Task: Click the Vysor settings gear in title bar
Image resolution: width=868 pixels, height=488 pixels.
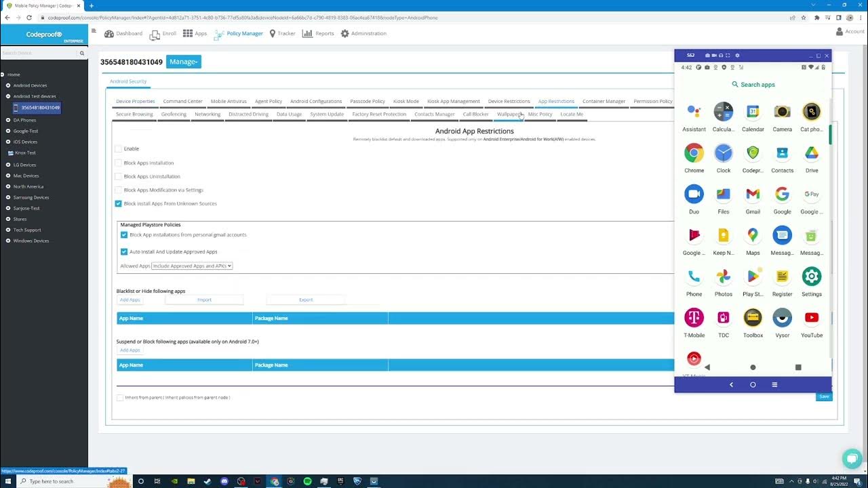Action: pos(737,56)
